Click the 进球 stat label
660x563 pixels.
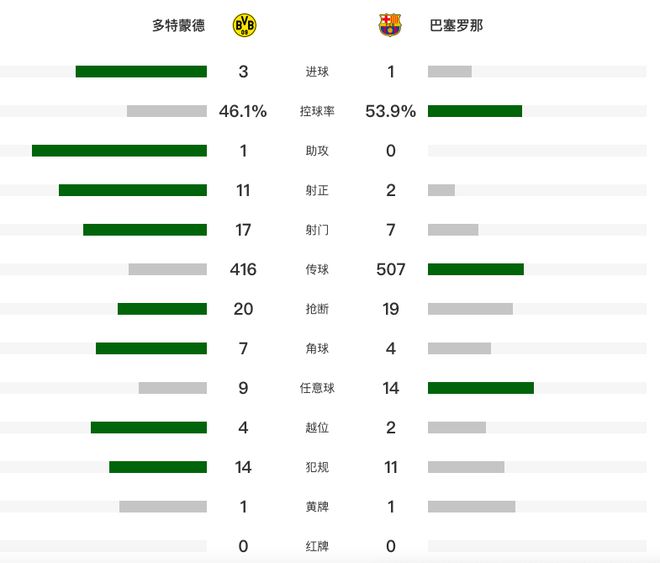317,72
